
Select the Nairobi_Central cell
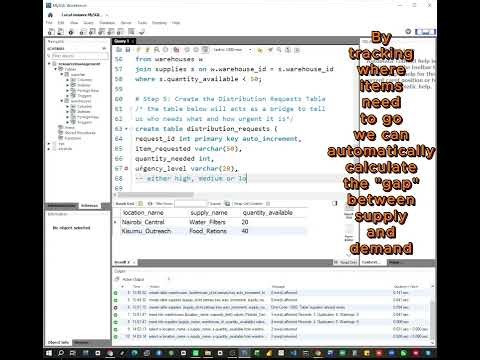pos(143,222)
